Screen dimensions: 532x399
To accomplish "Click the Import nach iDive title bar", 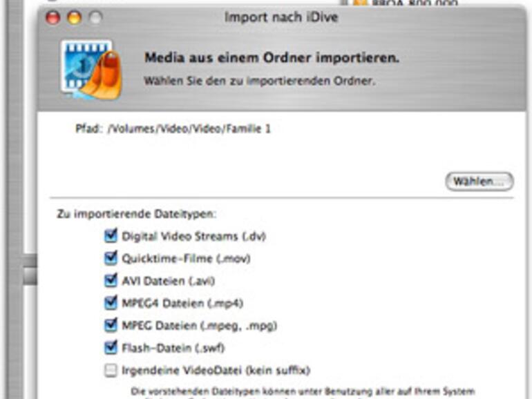I will [x=282, y=17].
